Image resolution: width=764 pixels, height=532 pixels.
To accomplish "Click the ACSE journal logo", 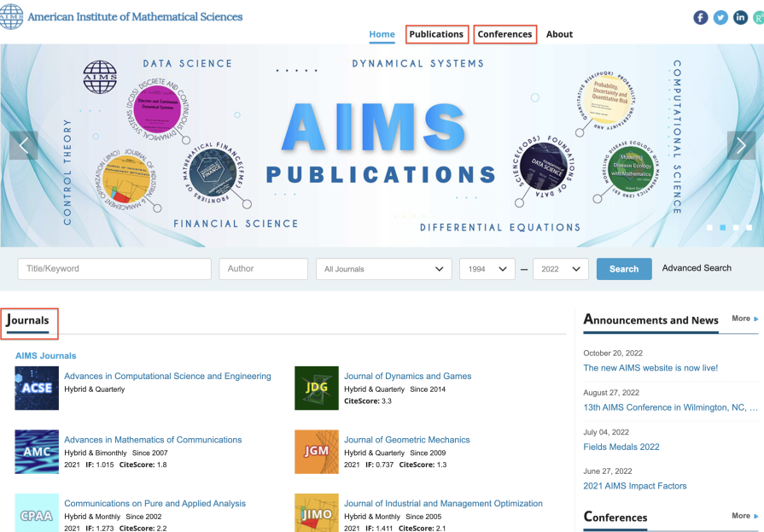I will (x=37, y=388).
